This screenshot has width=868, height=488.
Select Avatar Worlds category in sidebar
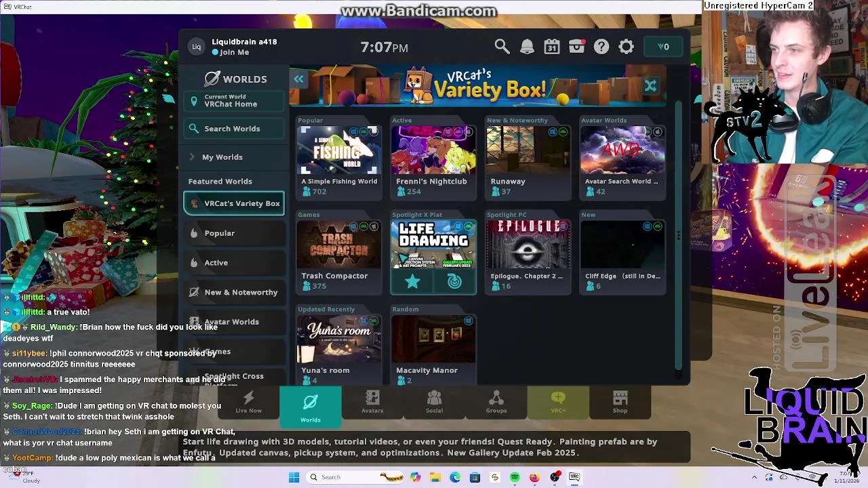(234, 322)
